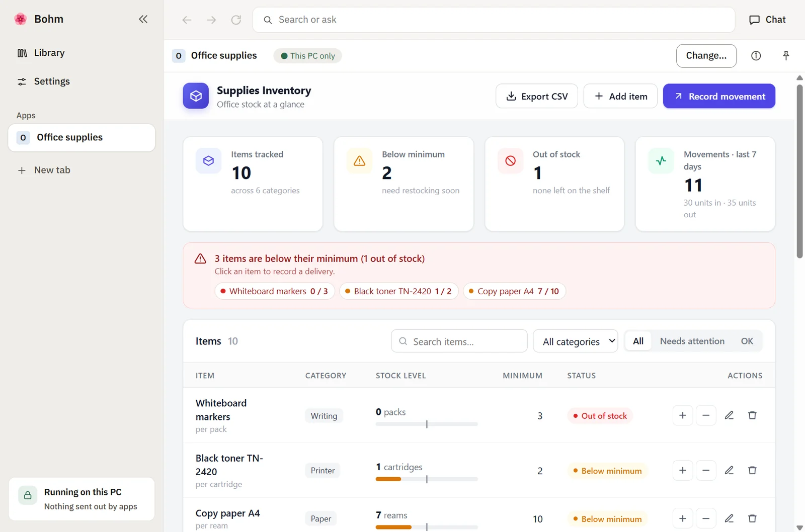Image resolution: width=805 pixels, height=532 pixels.
Task: Open the All categories dropdown
Action: [575, 341]
